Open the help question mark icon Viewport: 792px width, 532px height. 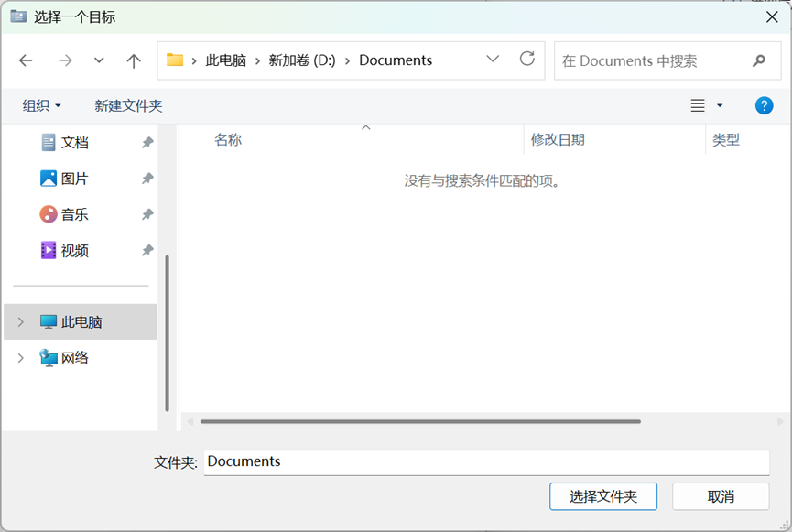(x=764, y=105)
